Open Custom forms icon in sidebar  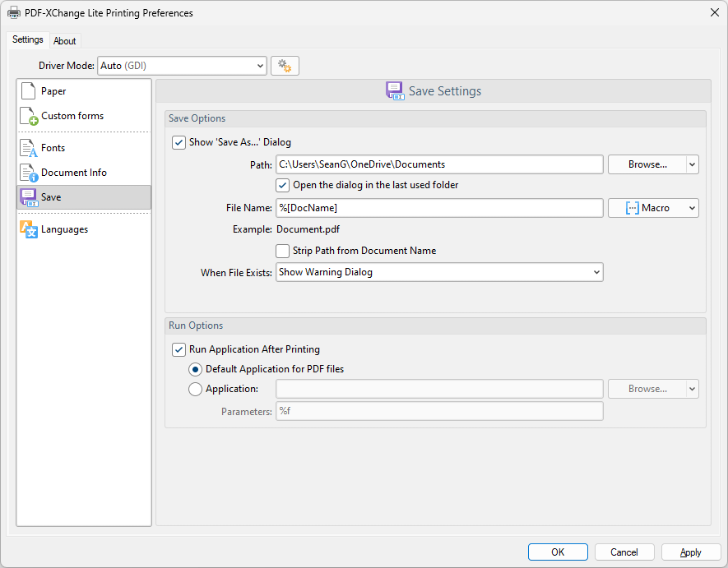[x=29, y=117]
